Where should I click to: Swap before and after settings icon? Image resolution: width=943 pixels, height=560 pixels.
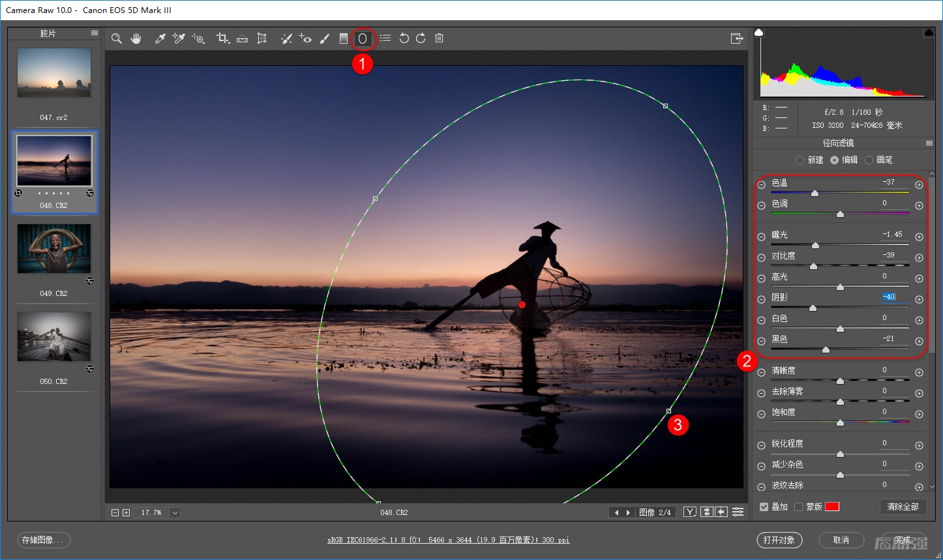706,512
